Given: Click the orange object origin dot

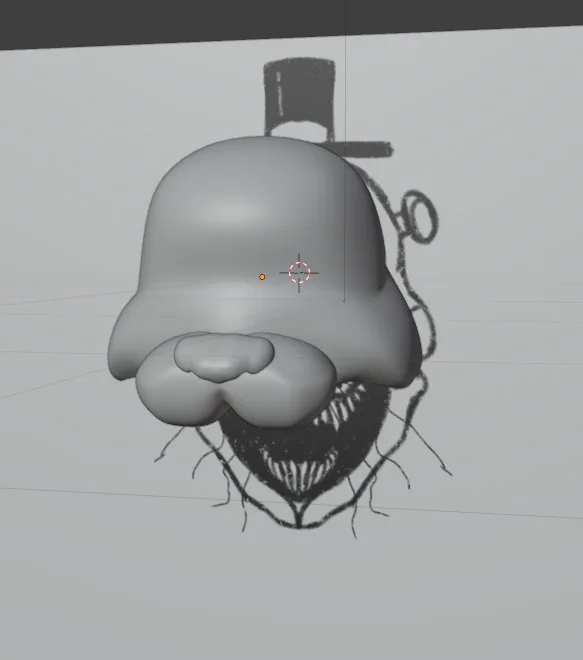Looking at the screenshot, I should click(x=262, y=277).
